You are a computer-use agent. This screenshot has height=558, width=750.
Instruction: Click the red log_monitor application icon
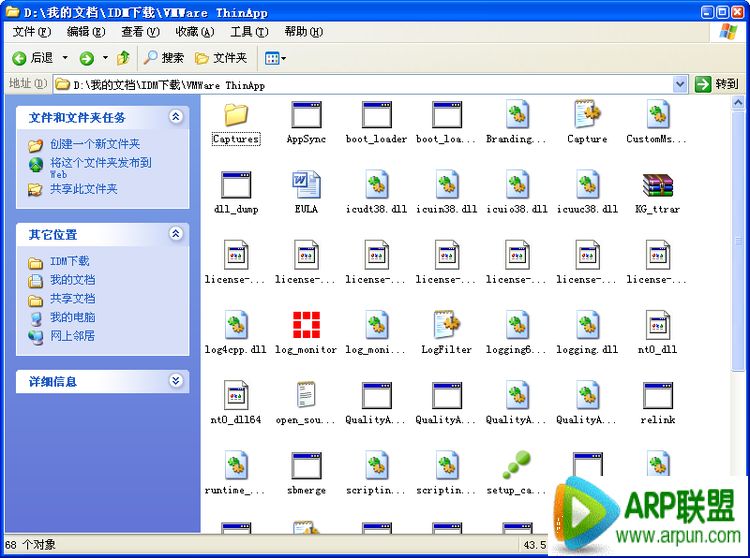point(306,325)
